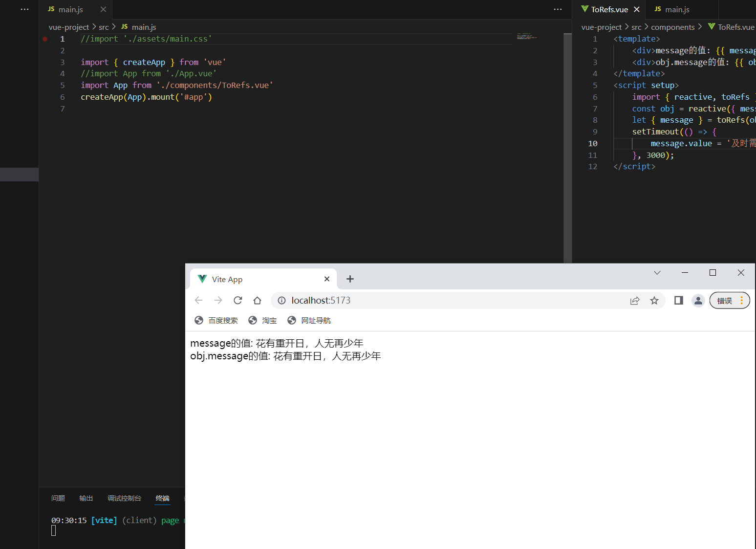
Task: Close the left main.js editor tab
Action: (x=103, y=9)
